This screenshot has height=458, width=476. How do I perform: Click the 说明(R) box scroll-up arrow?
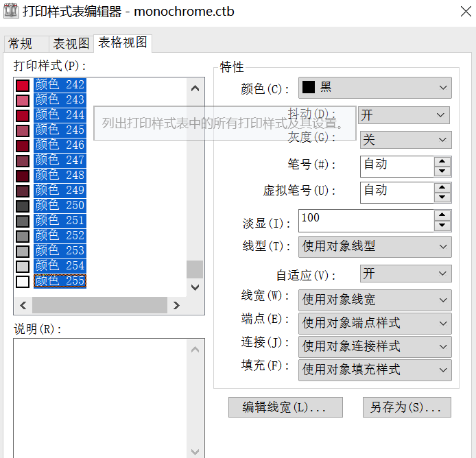(195, 350)
